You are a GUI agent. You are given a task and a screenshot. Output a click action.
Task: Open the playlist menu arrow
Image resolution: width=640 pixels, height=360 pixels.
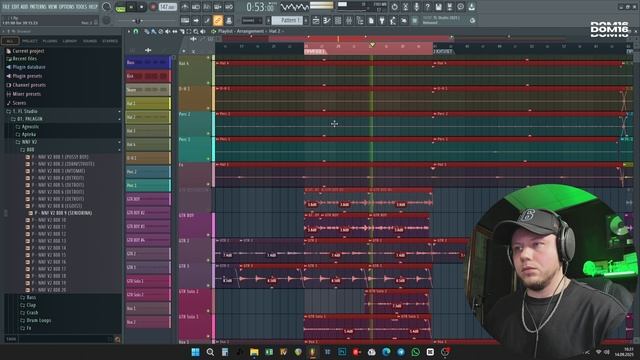click(x=129, y=31)
